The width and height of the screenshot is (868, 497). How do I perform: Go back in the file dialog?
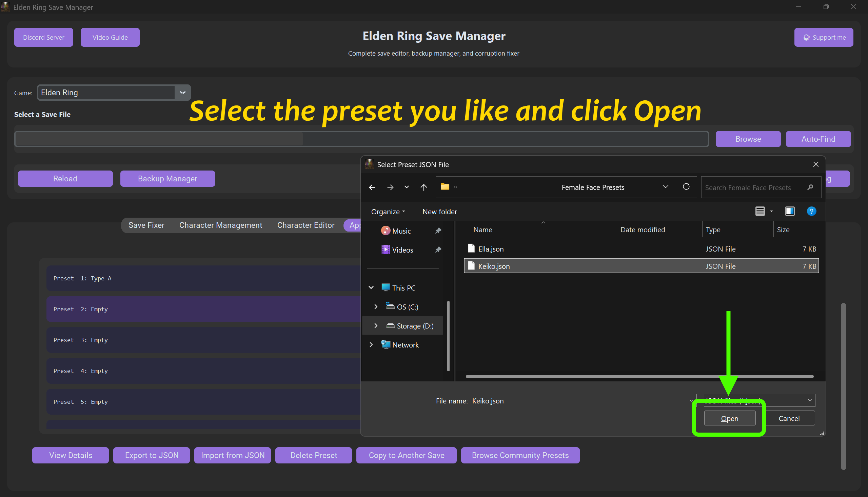(x=372, y=187)
